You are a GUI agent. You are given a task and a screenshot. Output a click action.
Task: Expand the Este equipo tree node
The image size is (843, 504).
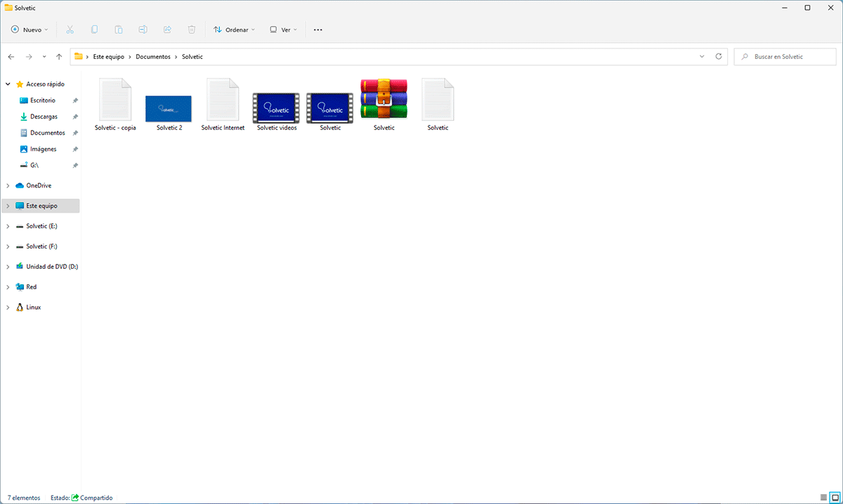click(x=8, y=206)
